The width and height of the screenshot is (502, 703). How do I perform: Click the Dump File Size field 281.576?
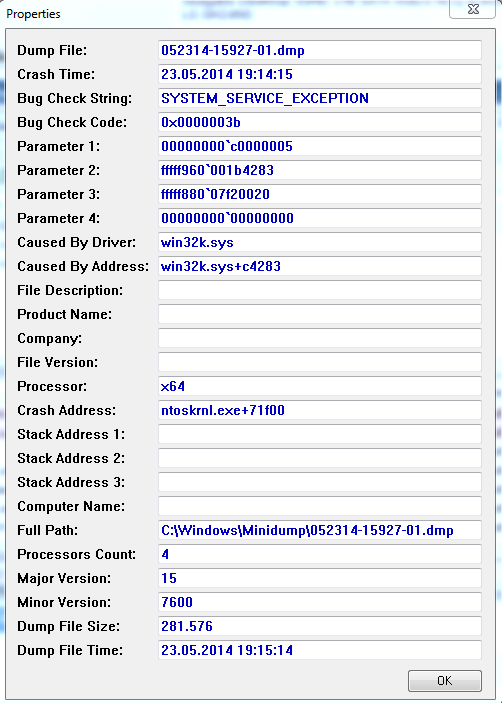coord(320,626)
